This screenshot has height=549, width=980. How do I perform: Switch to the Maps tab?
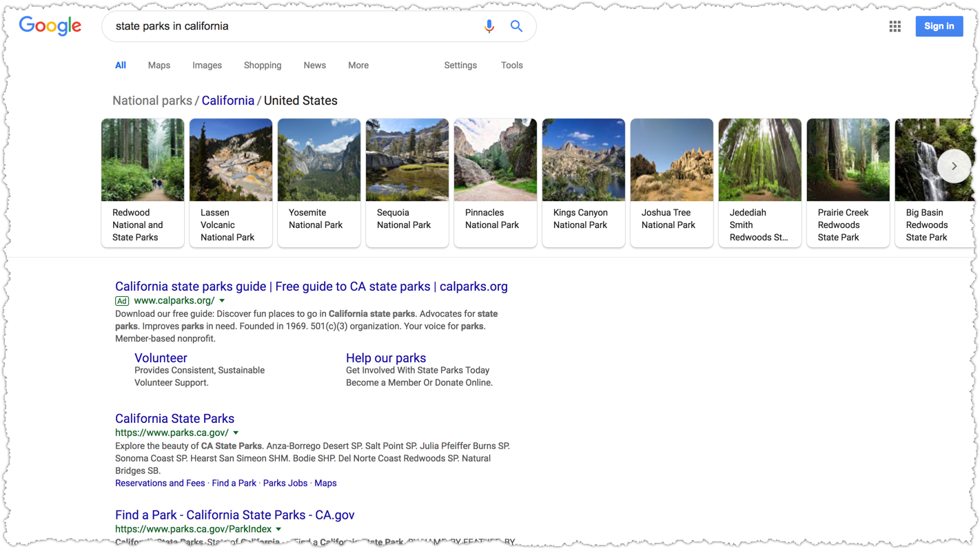coord(159,65)
